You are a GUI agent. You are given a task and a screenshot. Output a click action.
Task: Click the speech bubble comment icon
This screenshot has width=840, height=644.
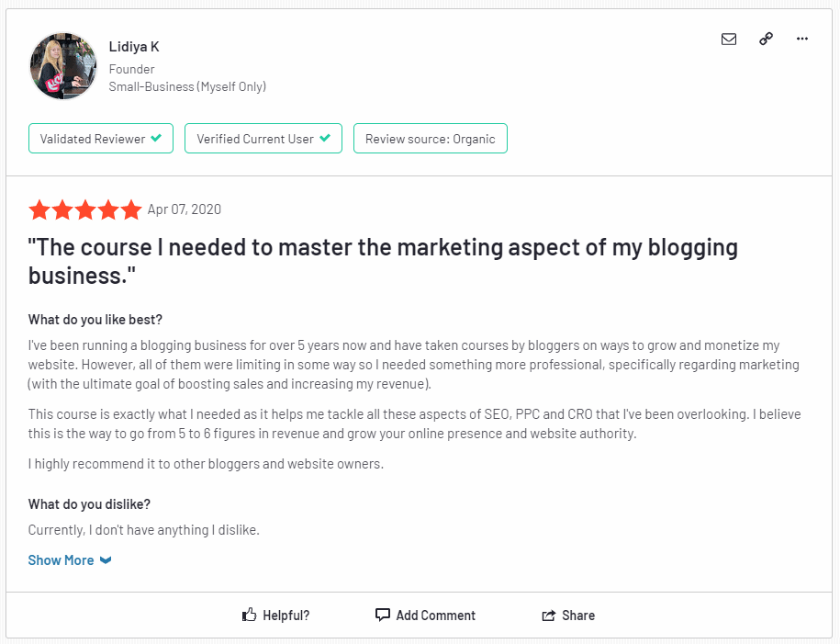coord(383,615)
